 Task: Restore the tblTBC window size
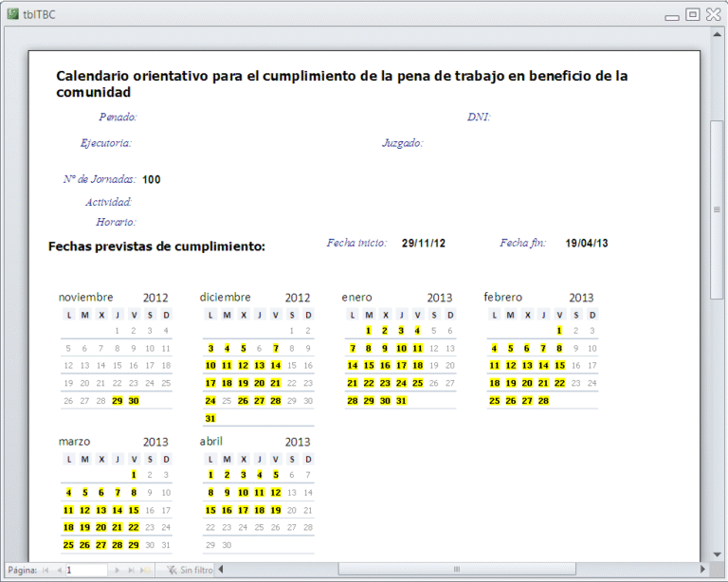click(x=693, y=15)
